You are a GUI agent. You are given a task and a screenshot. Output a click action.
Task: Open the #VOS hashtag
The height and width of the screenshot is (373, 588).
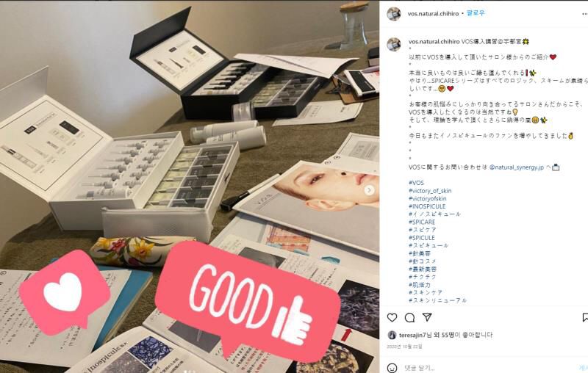(x=416, y=183)
